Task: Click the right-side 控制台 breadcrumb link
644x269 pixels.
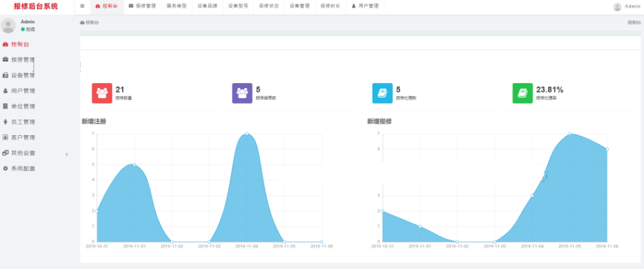Action: [x=634, y=23]
